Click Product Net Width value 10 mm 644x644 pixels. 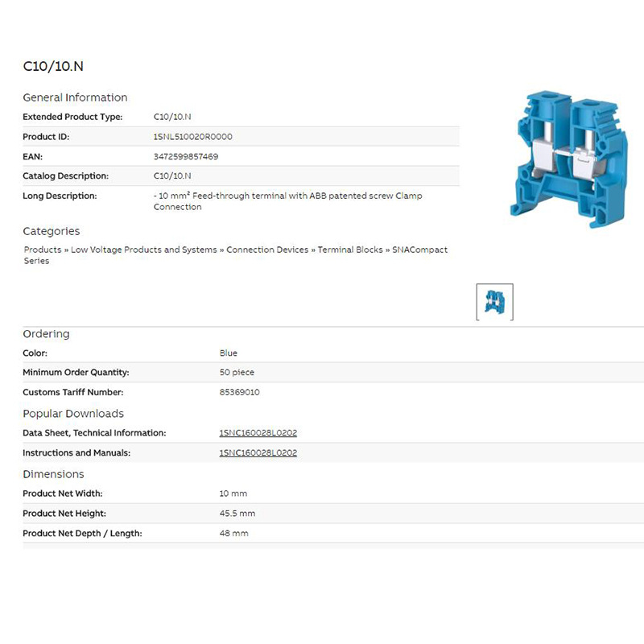pyautogui.click(x=233, y=493)
